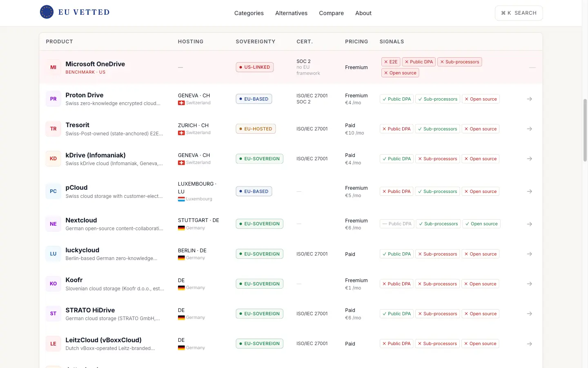Click the EU VETTED wordmark link
The height and width of the screenshot is (368, 588).
pos(84,12)
